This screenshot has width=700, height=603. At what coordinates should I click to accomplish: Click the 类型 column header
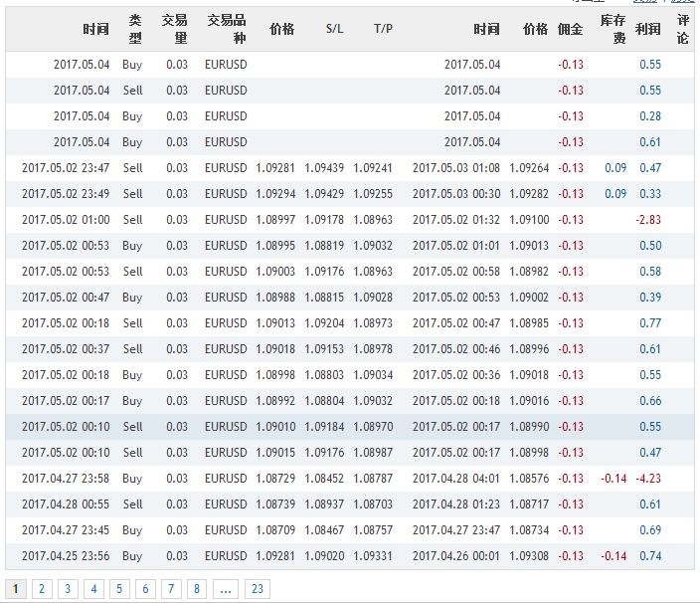[135, 29]
